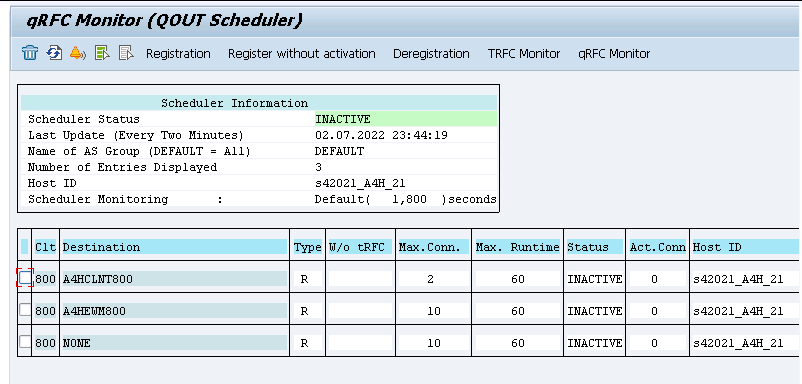Click client 800 in A4HCLNT800 row
The width and height of the screenshot is (802, 384).
[46, 279]
